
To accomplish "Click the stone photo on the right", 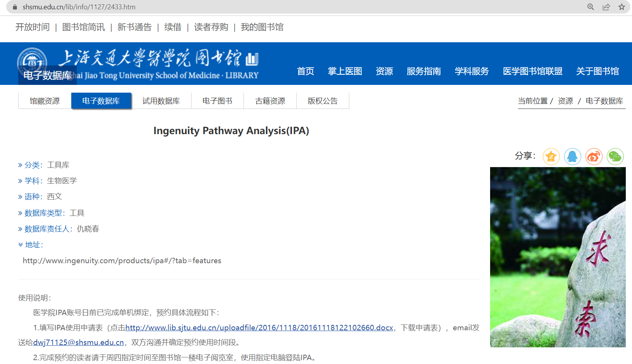I will tap(558, 257).
